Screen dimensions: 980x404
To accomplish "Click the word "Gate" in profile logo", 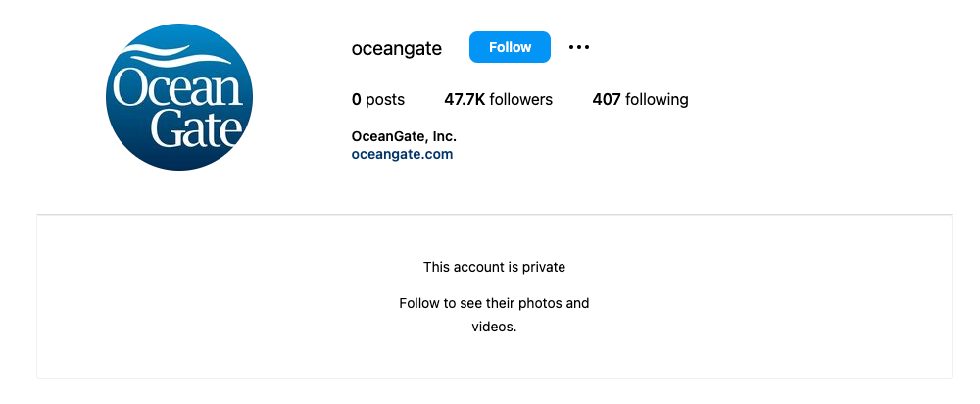I will coord(196,127).
